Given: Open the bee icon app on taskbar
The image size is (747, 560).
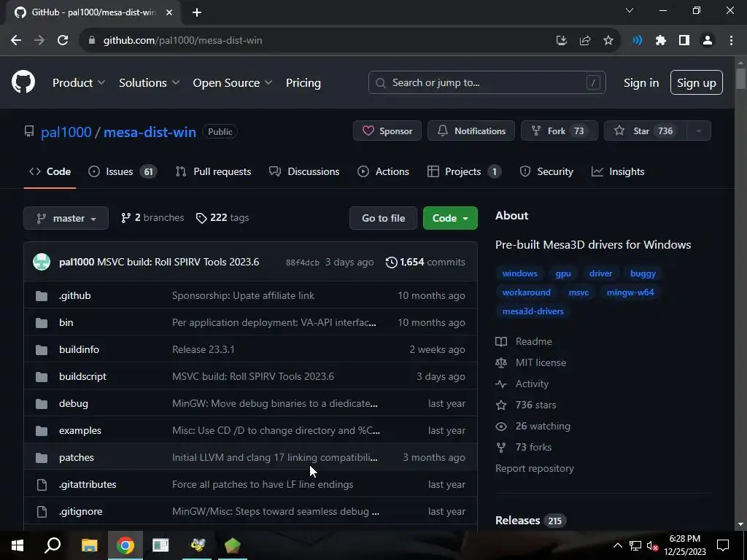Looking at the screenshot, I should click(x=197, y=545).
